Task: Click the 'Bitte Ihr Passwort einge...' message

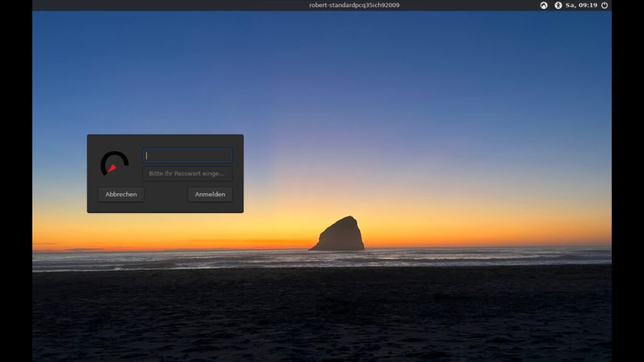Action: 187,173
